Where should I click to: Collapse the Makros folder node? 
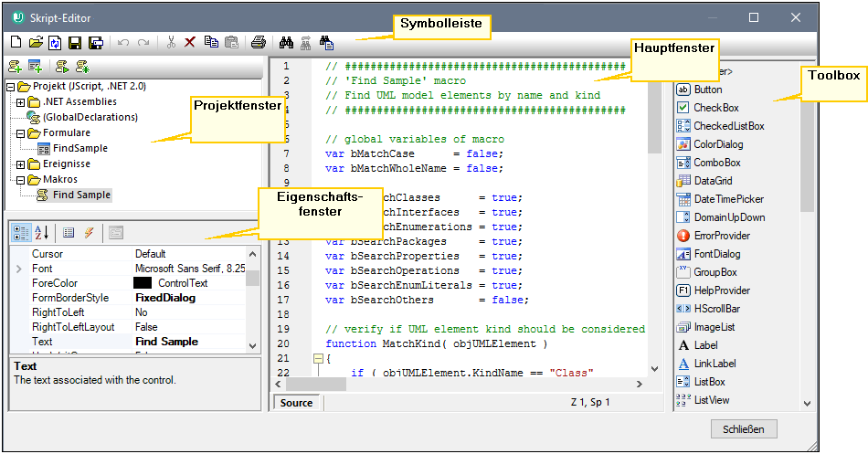click(21, 179)
